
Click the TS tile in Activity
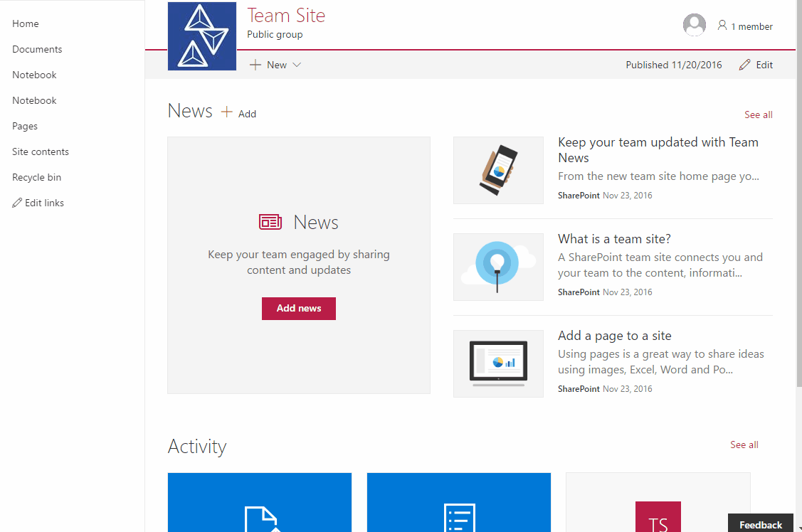pyautogui.click(x=658, y=517)
